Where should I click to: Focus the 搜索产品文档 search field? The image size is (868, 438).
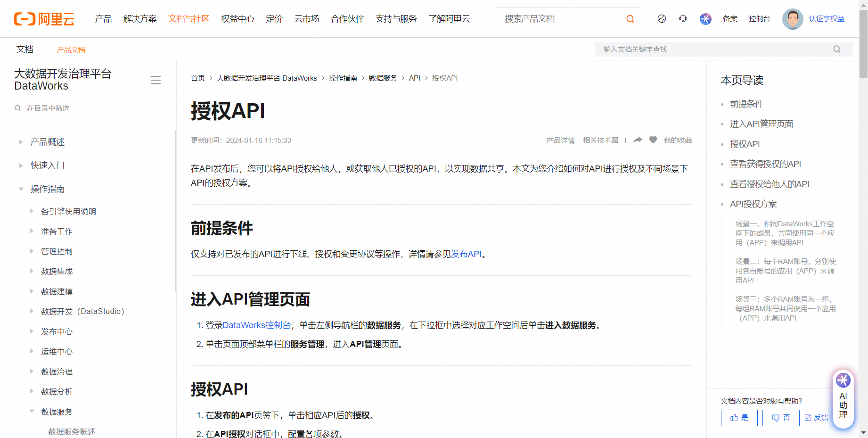[561, 19]
